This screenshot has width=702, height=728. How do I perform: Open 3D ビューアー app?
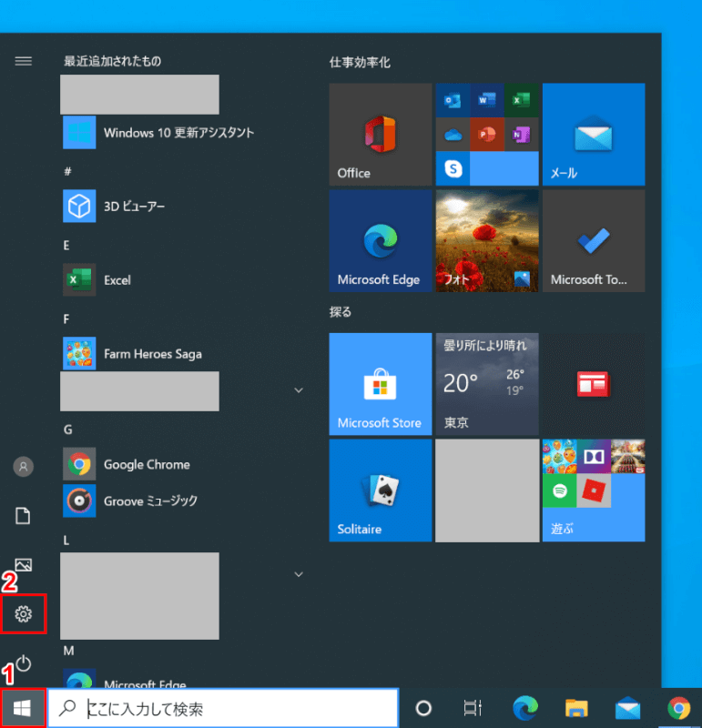(114, 206)
